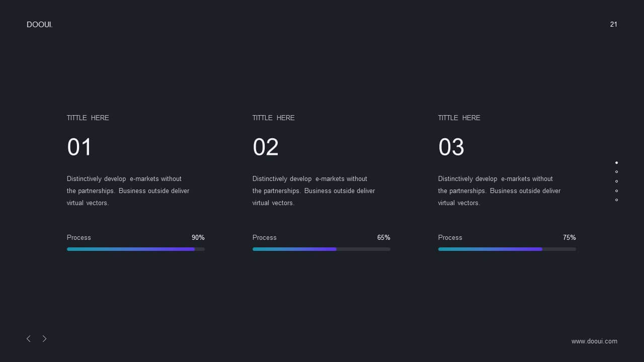Select the first filled pagination dot

(x=616, y=162)
